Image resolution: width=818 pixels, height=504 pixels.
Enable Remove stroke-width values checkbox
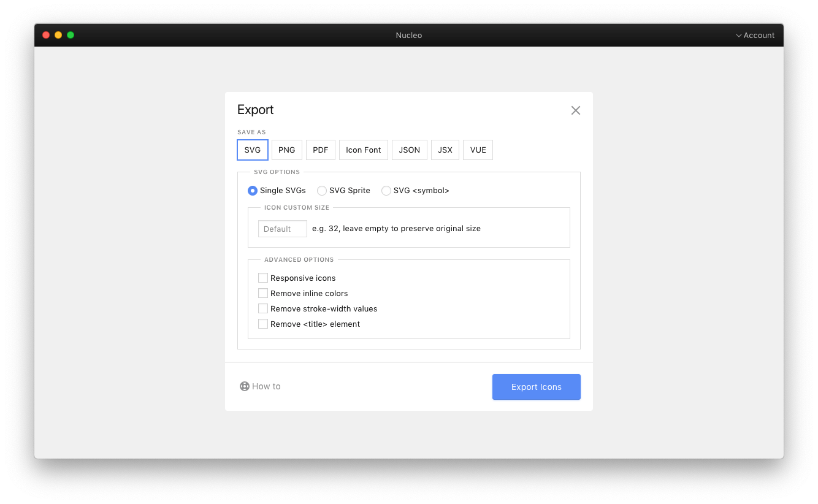(x=263, y=308)
